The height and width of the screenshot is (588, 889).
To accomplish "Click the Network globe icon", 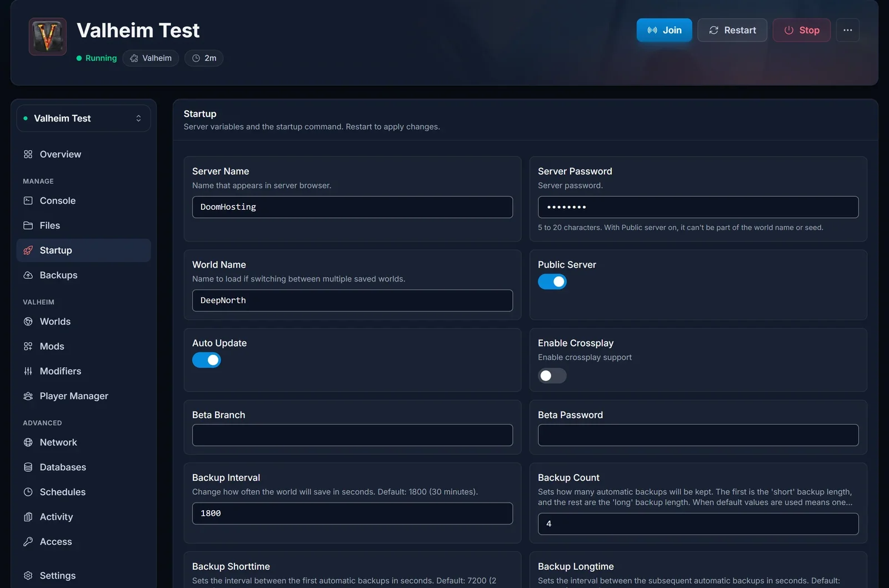I will 28,443.
